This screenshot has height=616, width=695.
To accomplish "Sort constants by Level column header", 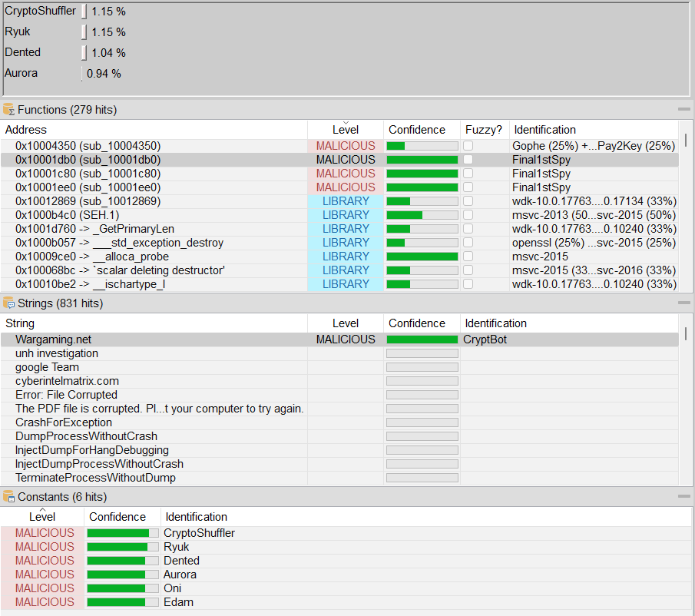I will tap(42, 517).
